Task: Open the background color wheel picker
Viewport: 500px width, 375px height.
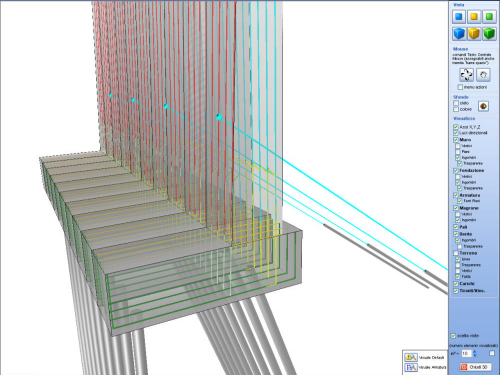Action: (x=483, y=106)
